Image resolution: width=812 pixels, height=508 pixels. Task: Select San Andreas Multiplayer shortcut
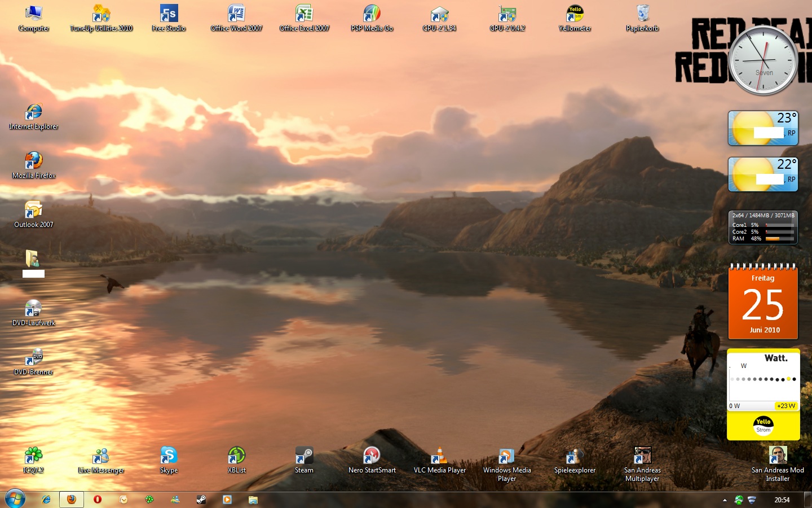click(642, 464)
